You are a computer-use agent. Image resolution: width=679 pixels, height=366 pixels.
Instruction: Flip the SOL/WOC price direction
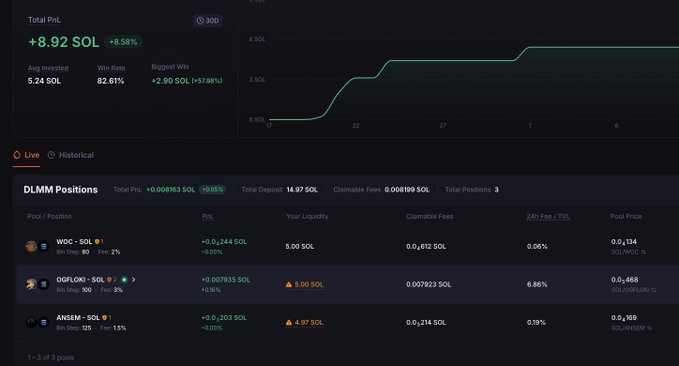(x=643, y=252)
